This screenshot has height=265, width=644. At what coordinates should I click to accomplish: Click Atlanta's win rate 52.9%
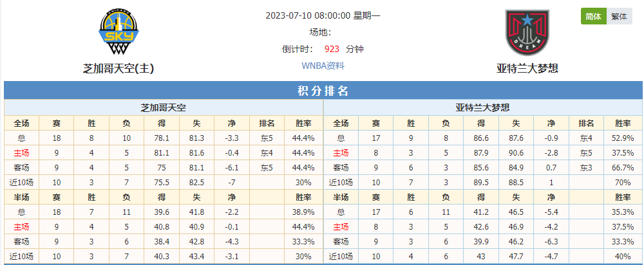pyautogui.click(x=623, y=138)
